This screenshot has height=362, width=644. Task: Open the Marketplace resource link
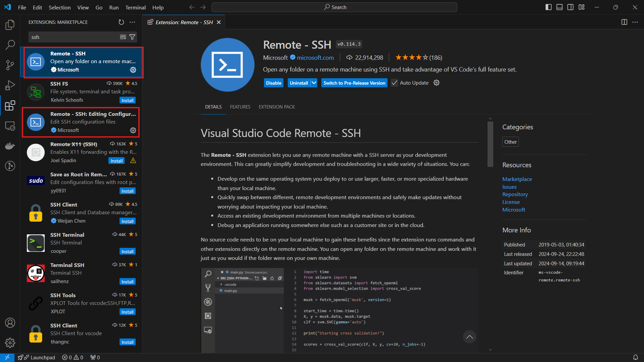point(517,179)
